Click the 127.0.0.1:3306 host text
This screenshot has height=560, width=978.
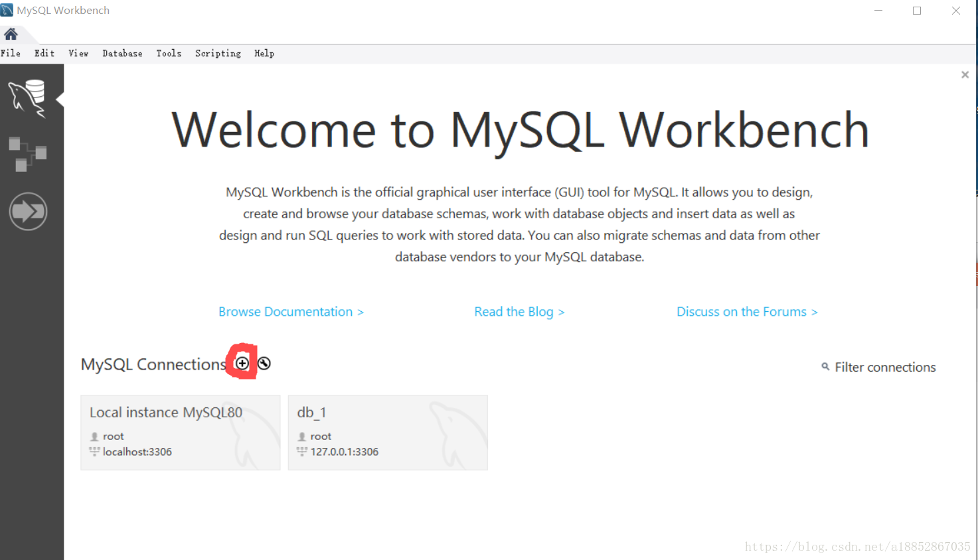point(345,452)
